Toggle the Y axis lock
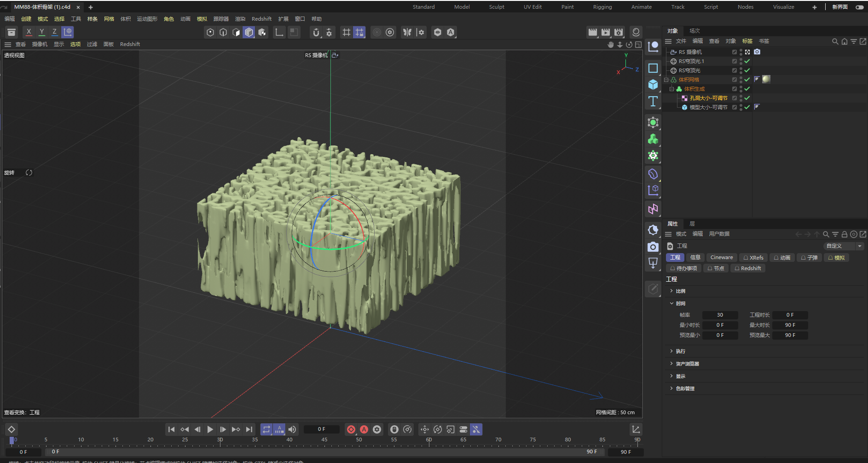This screenshot has width=868, height=463. pyautogui.click(x=42, y=32)
